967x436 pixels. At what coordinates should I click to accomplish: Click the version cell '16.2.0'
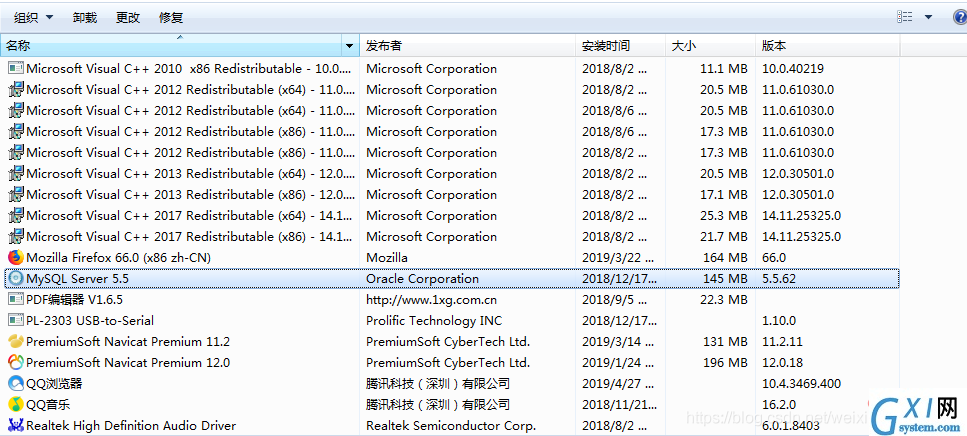point(779,404)
